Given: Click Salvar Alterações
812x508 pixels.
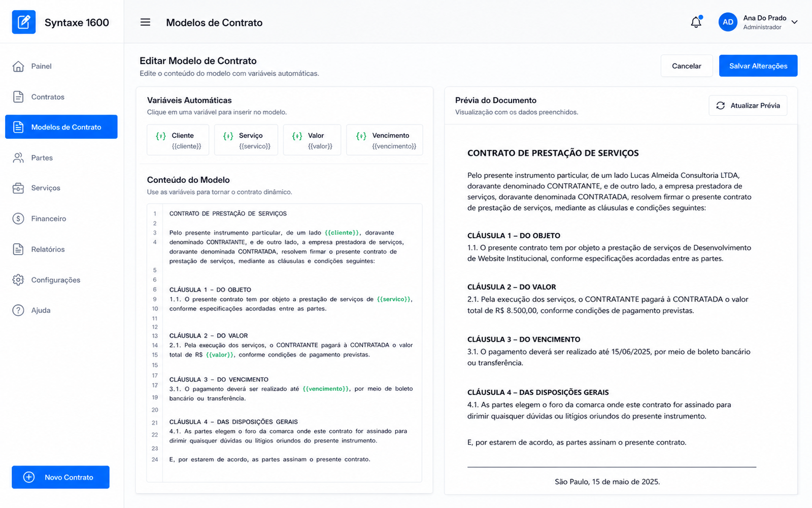Looking at the screenshot, I should 758,66.
